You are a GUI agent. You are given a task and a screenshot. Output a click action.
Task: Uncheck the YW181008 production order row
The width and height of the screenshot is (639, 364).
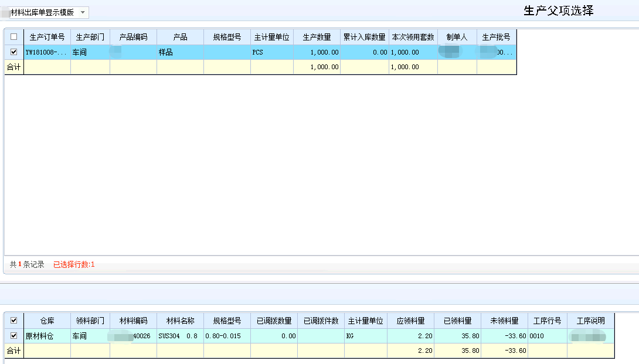click(14, 52)
